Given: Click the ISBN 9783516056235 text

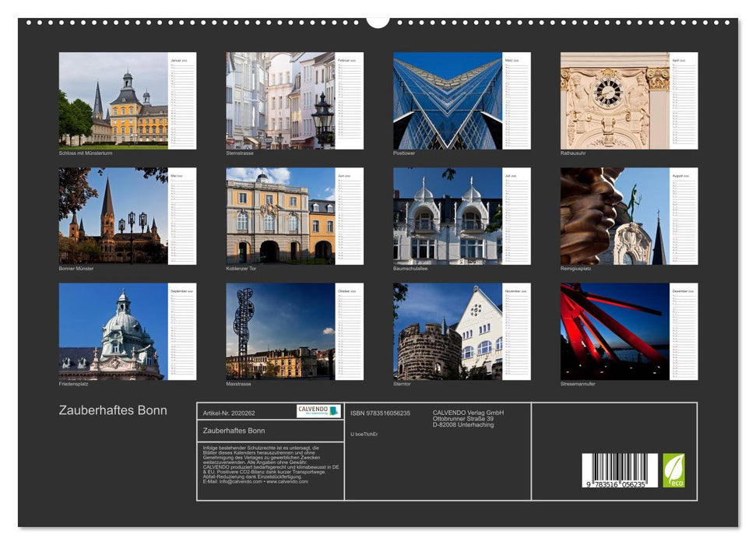Looking at the screenshot, I should tap(379, 413).
